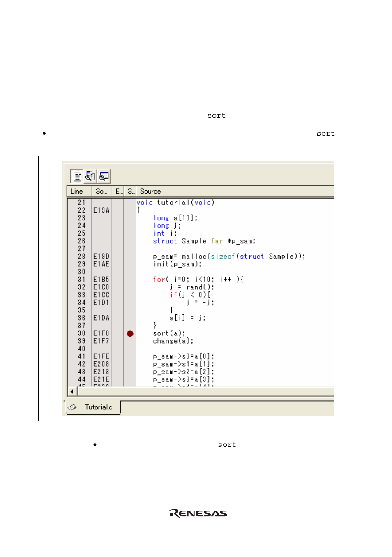Image resolution: width=392 pixels, height=557 pixels.
Task: Click the 'a[i] = j;' line
Action: [188, 318]
